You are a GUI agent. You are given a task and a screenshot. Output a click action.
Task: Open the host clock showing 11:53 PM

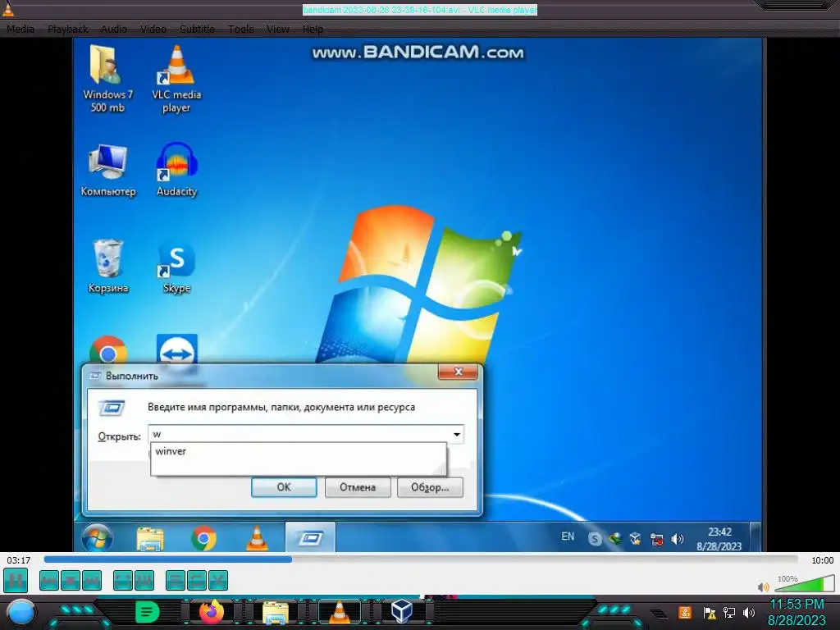(797, 612)
